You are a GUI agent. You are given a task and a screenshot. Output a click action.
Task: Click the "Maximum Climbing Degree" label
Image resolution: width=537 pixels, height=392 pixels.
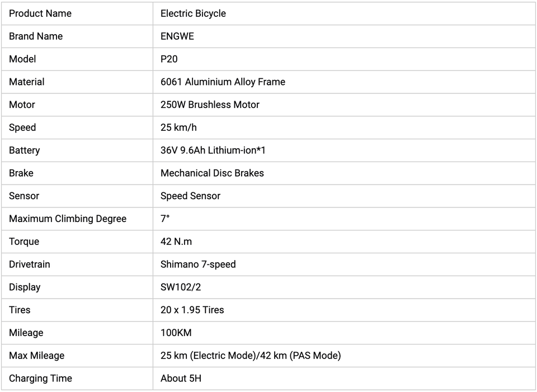pyautogui.click(x=68, y=219)
